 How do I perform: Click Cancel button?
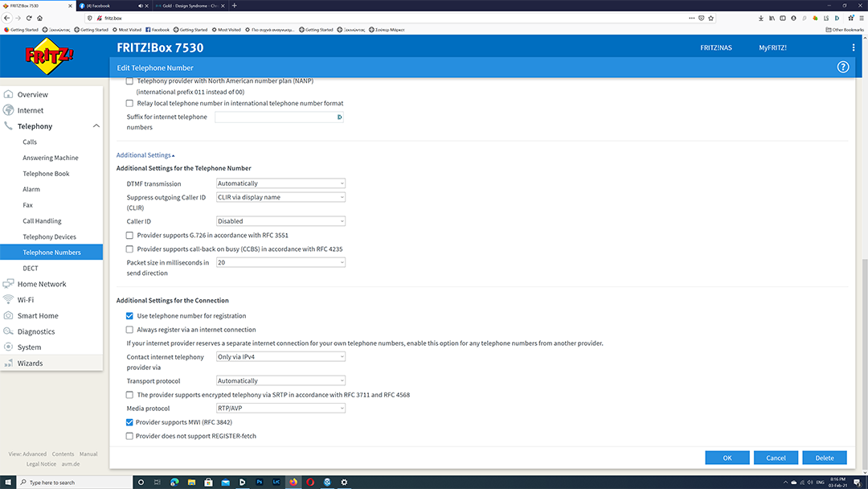[x=776, y=458]
